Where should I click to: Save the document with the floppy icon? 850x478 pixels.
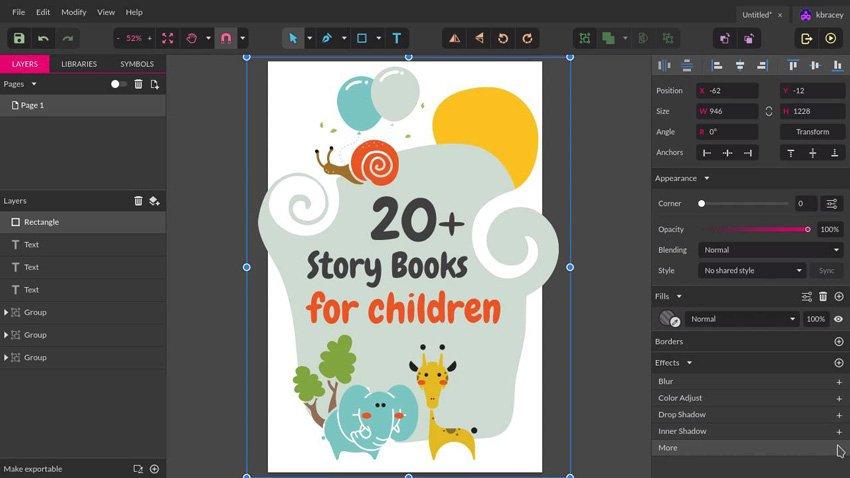tap(19, 38)
